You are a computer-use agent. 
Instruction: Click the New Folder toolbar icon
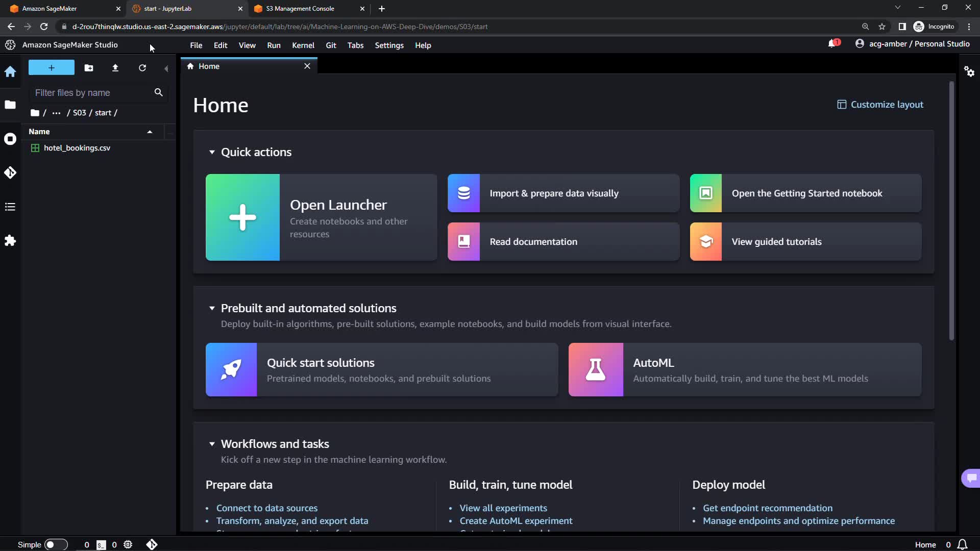click(89, 68)
